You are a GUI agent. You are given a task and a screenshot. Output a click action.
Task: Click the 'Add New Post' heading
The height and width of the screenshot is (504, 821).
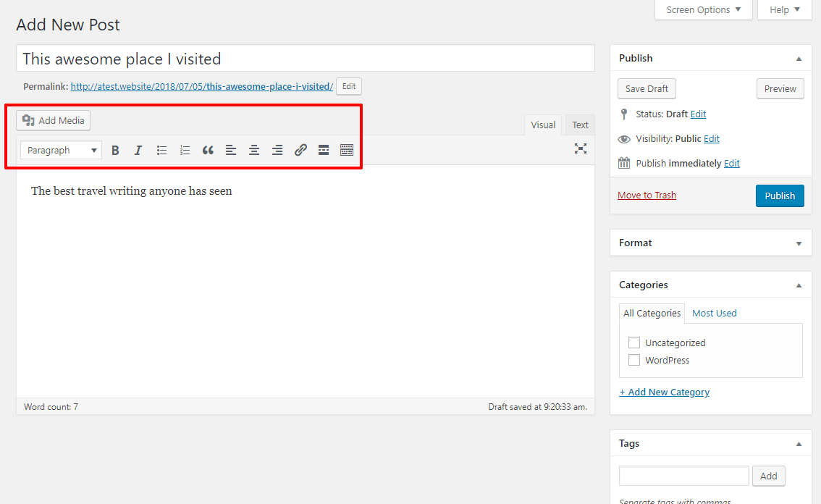point(68,25)
